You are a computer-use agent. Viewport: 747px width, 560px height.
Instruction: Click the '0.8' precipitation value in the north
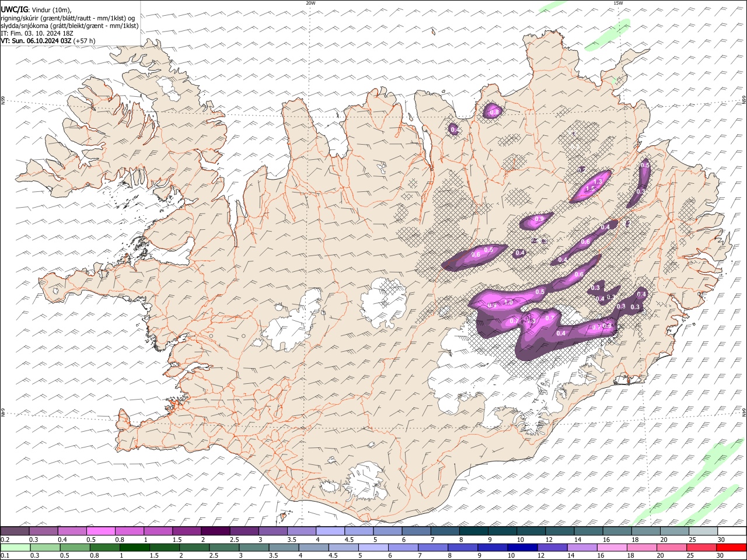[x=494, y=111]
